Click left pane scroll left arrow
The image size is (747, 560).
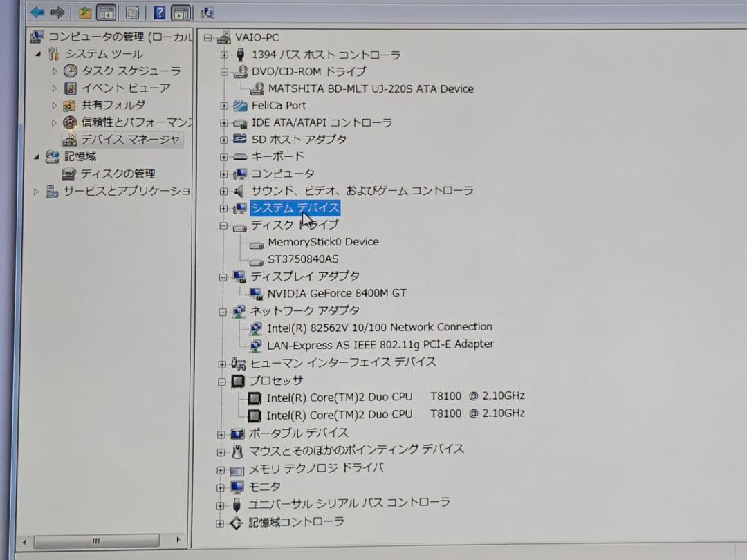[25, 541]
